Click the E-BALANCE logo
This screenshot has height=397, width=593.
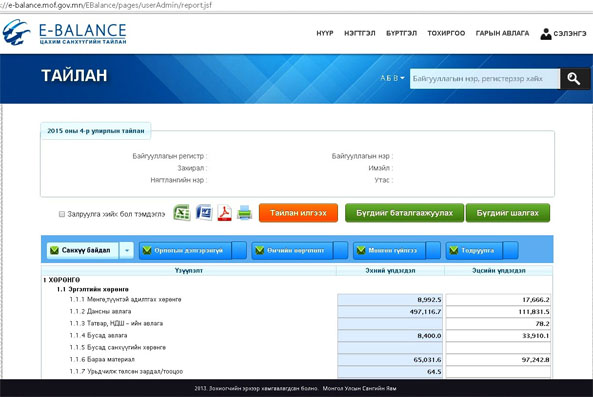click(64, 33)
